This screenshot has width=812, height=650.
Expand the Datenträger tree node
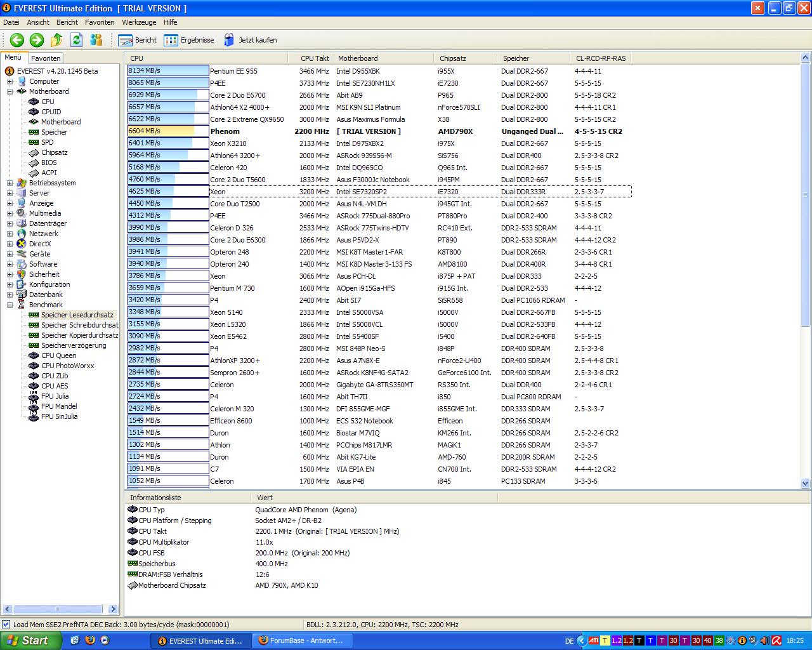[x=10, y=223]
